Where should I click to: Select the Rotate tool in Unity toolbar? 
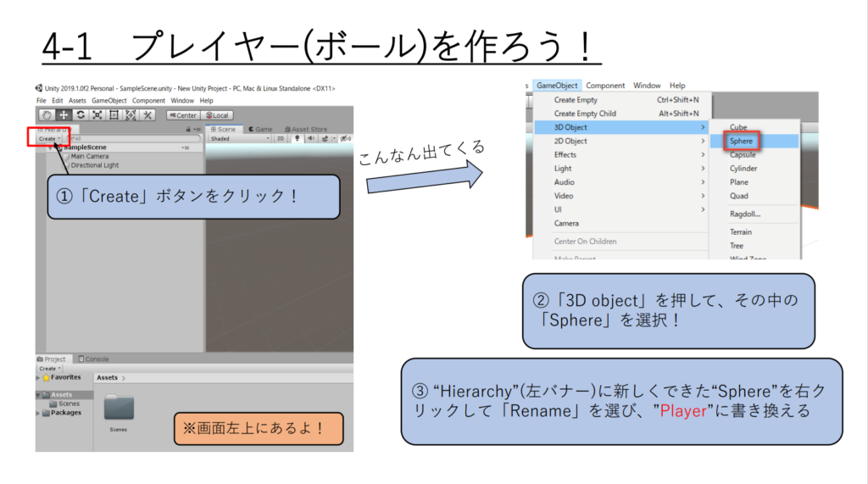[81, 115]
